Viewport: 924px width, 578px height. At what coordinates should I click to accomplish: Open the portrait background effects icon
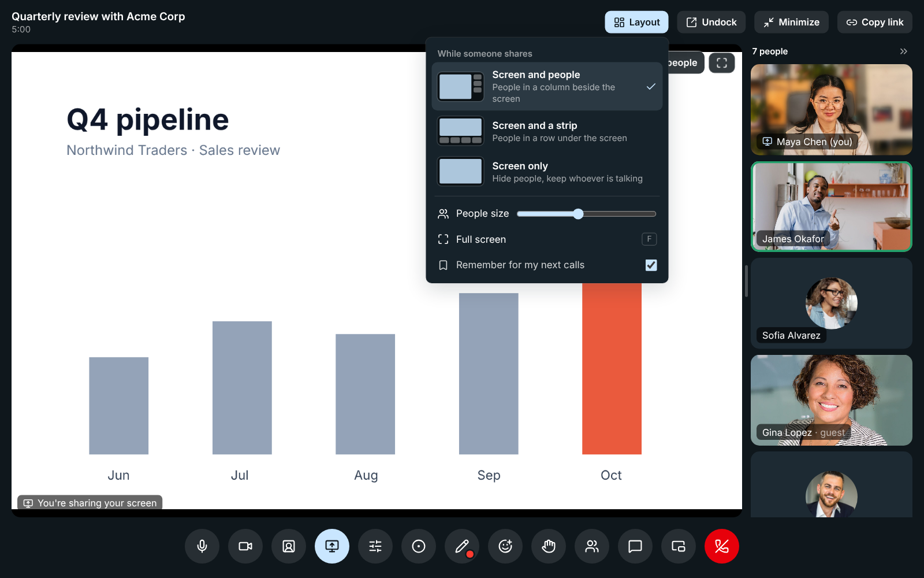coord(289,546)
